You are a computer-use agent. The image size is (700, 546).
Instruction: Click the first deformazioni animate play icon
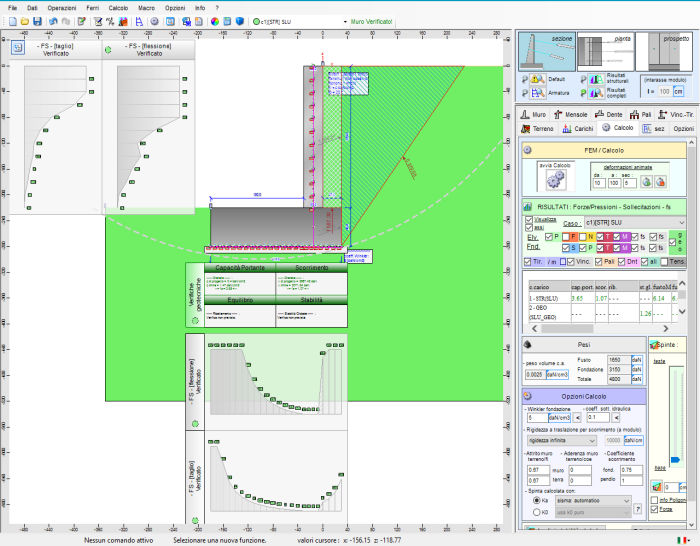click(646, 182)
